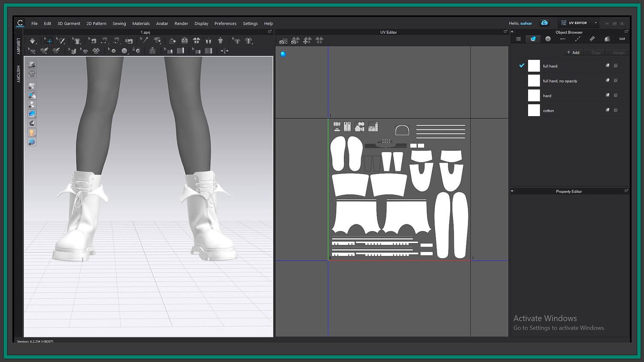The image size is (644, 362).
Task: Open the Materials menu
Action: click(x=141, y=24)
